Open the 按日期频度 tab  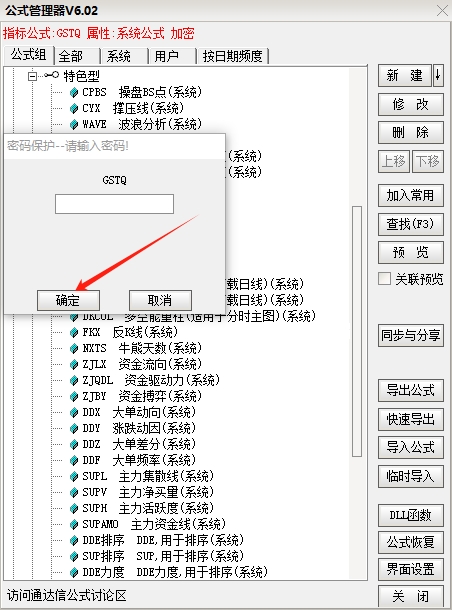[232, 56]
